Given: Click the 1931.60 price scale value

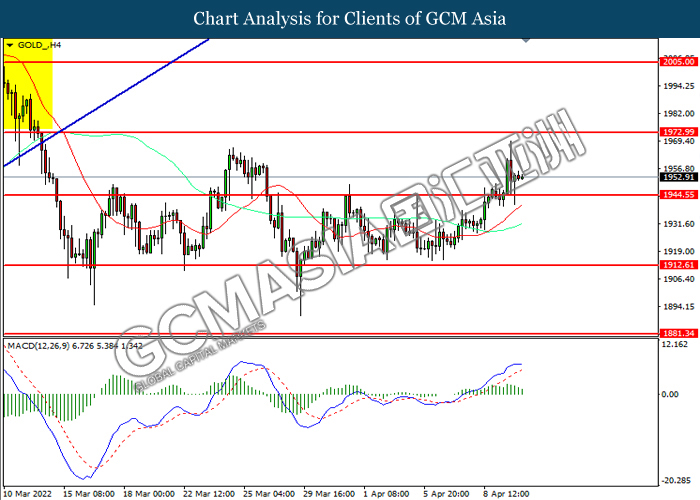Looking at the screenshot, I should tap(679, 224).
